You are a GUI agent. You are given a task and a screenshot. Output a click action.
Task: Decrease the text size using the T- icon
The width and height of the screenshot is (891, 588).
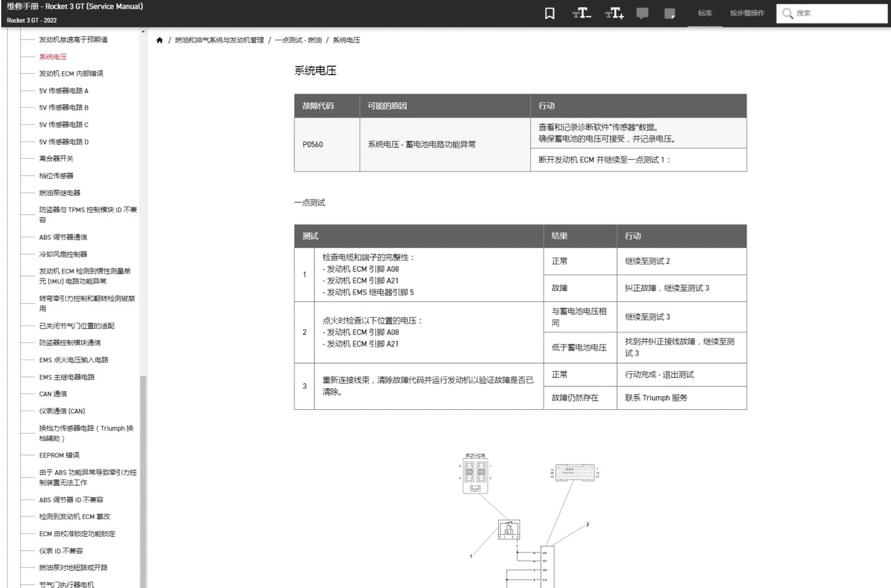point(581,13)
